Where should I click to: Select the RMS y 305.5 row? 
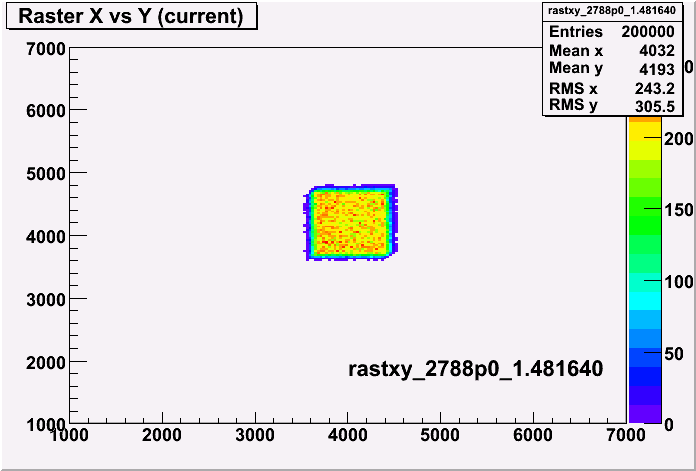(612, 106)
